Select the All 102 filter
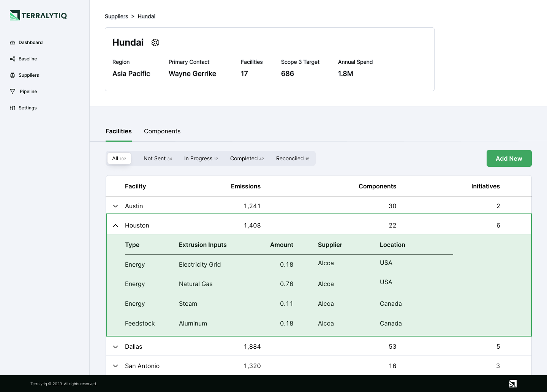The image size is (547, 392). point(119,158)
